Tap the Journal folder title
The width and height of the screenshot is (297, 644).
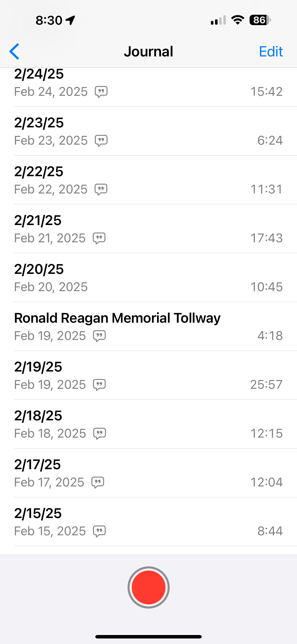[x=148, y=52]
